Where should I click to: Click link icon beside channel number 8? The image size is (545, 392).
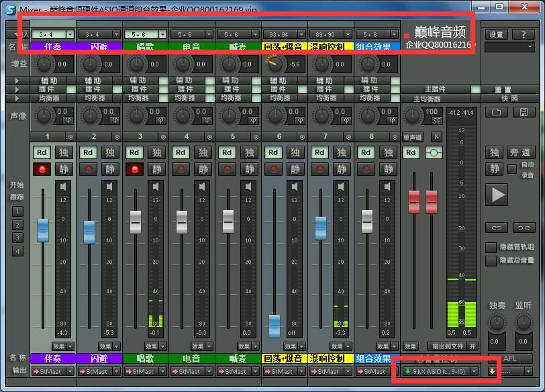pyautogui.click(x=395, y=138)
